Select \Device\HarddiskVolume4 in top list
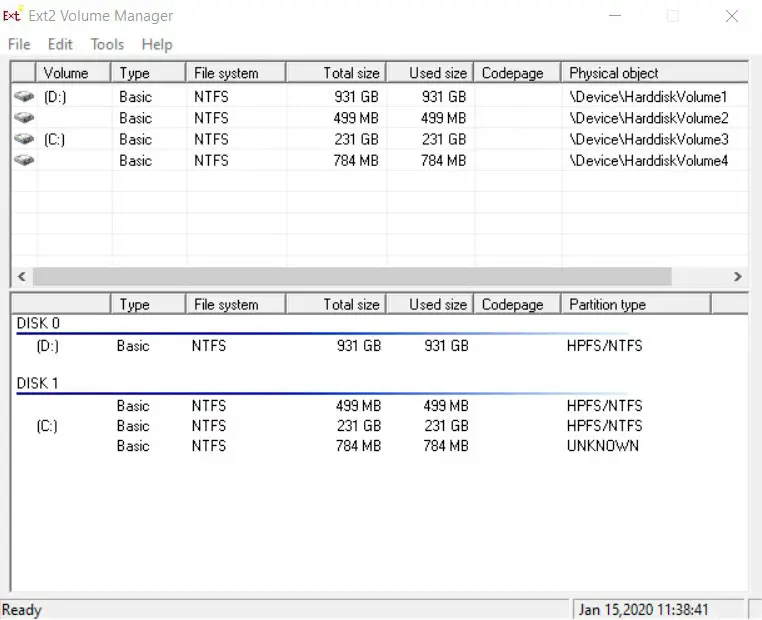This screenshot has width=762, height=620. coord(649,160)
